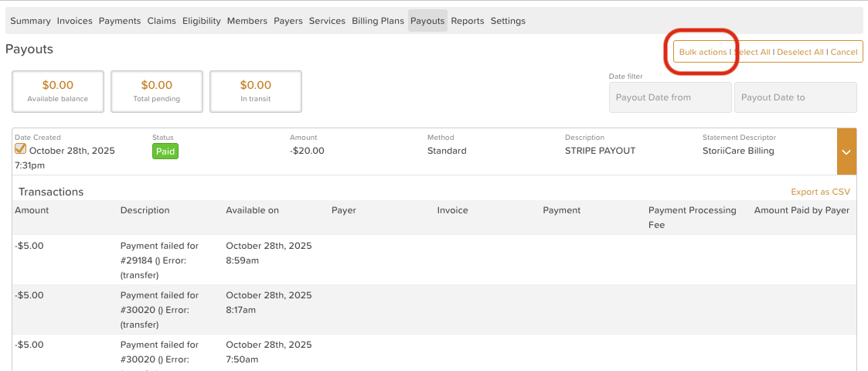Export transactions as CSV

(x=820, y=192)
